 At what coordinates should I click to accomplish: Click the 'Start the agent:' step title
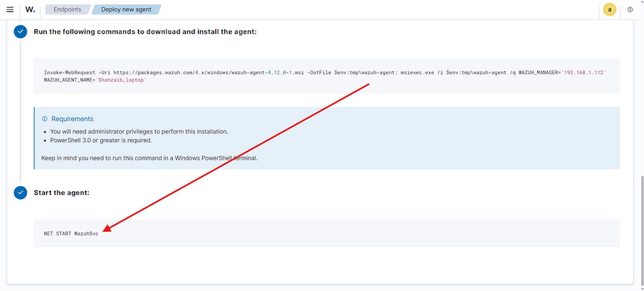[x=62, y=193]
